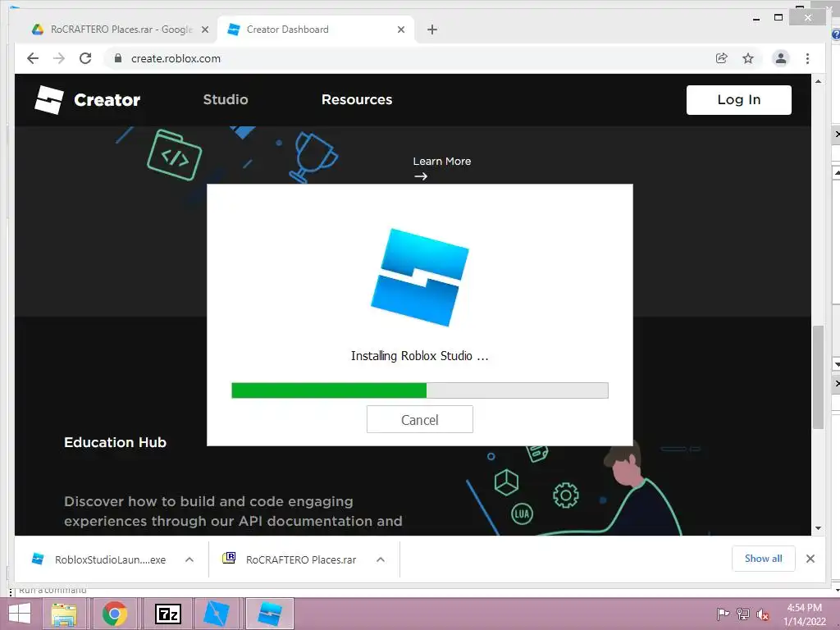The height and width of the screenshot is (630, 840).
Task: Close the Creator Dashboard tab
Action: 400,30
